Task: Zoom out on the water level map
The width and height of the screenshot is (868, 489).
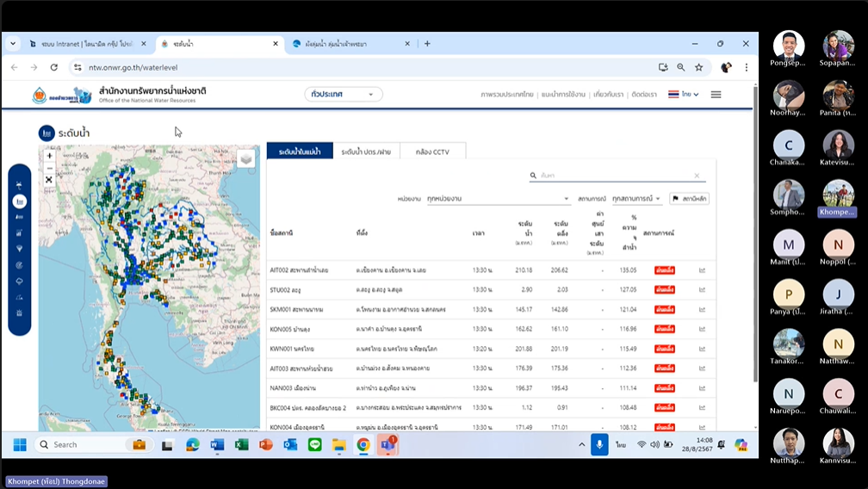Action: (49, 168)
